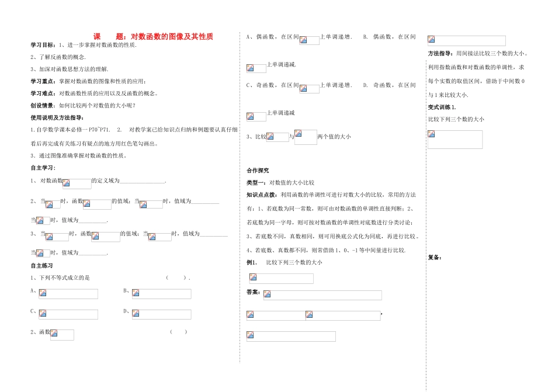This screenshot has width=555, height=392.
Task: Click the line "3. 通过图像准确掌握对数函数的性质。"
Action: pyautogui.click(x=79, y=155)
